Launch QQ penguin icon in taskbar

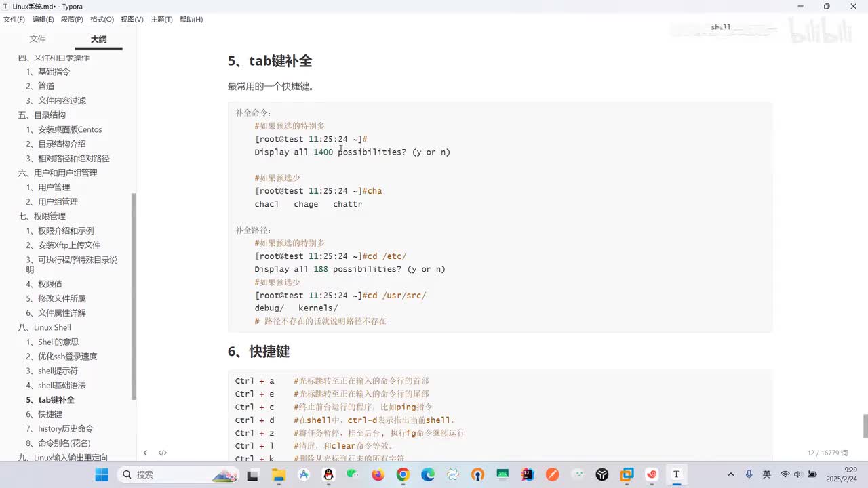coord(329,474)
